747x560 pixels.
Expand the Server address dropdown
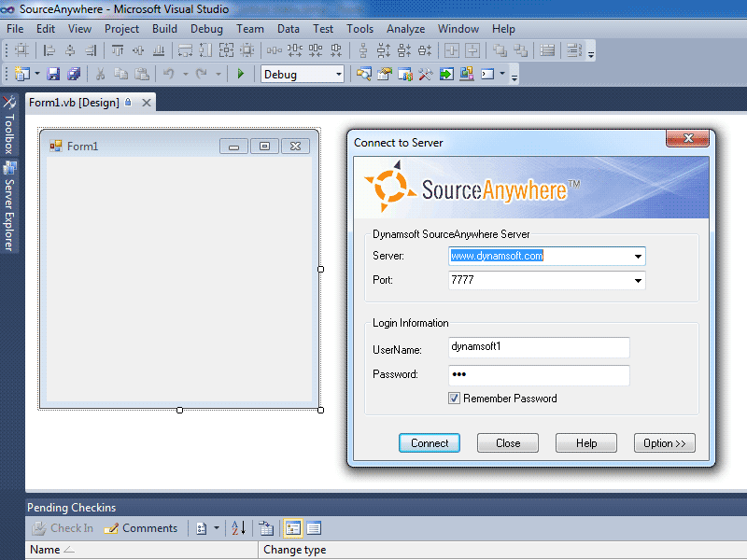click(x=639, y=257)
